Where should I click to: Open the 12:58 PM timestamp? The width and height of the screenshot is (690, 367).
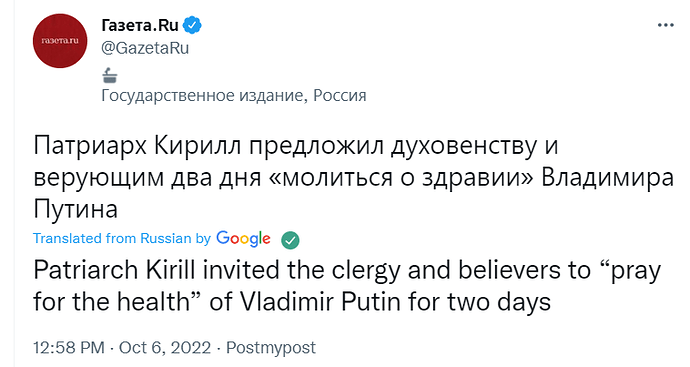69,348
